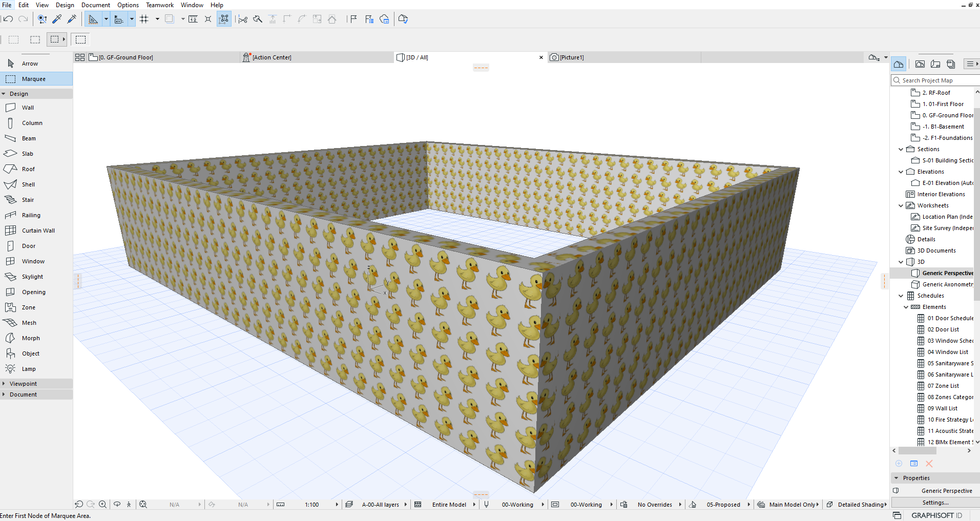
Task: Close the 3D / All tab
Action: point(541,57)
